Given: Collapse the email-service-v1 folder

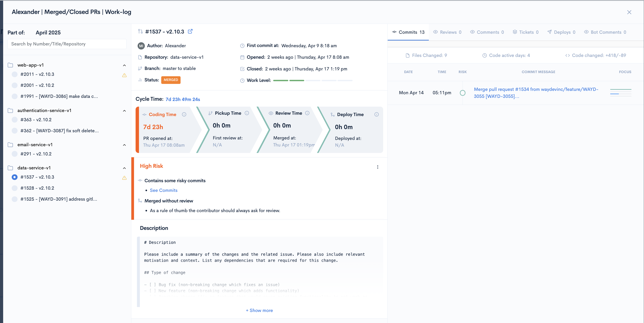Looking at the screenshot, I should [x=124, y=145].
